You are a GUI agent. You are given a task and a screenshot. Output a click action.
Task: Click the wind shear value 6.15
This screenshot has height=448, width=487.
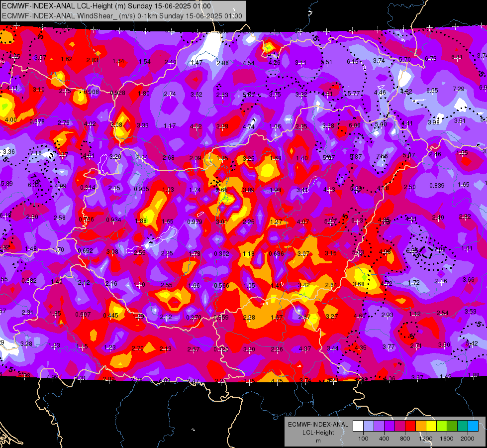click(353, 62)
